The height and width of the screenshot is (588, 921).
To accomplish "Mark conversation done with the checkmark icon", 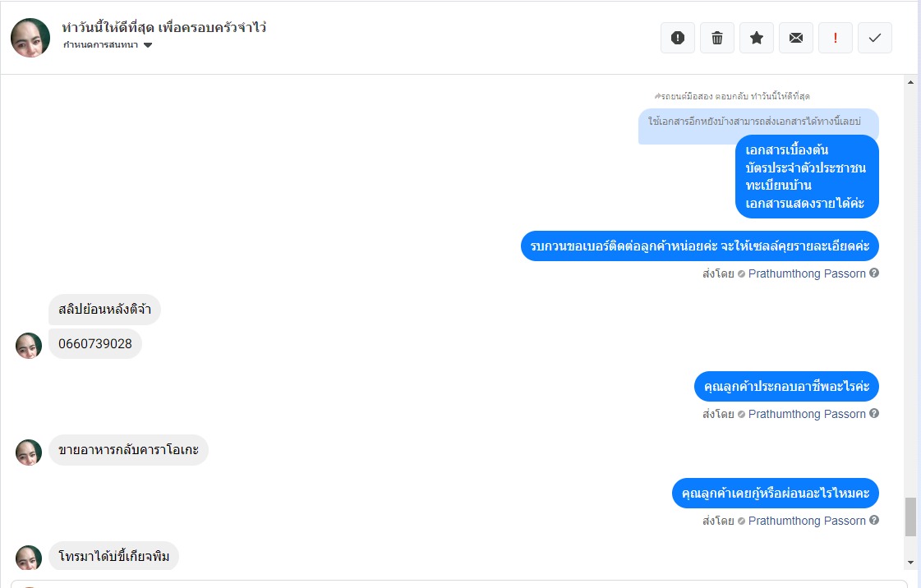I will 875,38.
